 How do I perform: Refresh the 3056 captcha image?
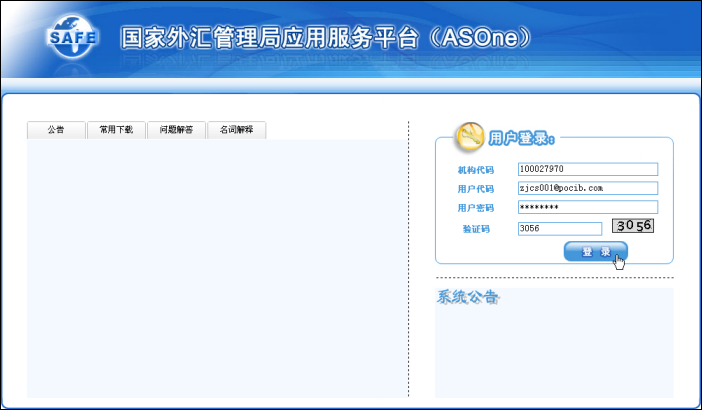tap(633, 226)
